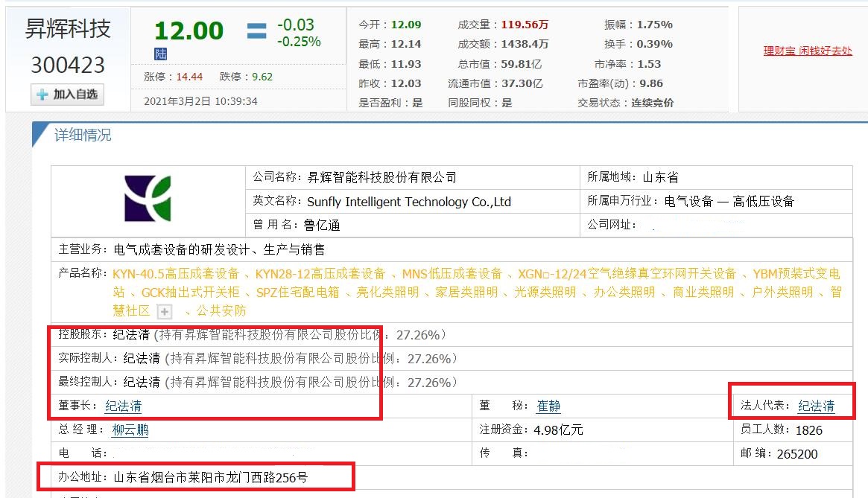Click the stock name 昇辉科技
The width and height of the screenshot is (868, 498).
(x=68, y=29)
